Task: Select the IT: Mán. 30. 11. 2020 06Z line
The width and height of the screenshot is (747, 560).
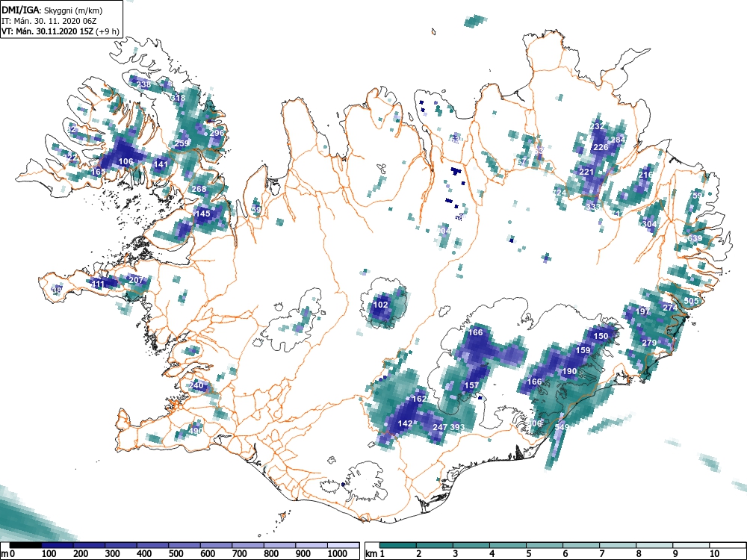Action: (x=49, y=21)
